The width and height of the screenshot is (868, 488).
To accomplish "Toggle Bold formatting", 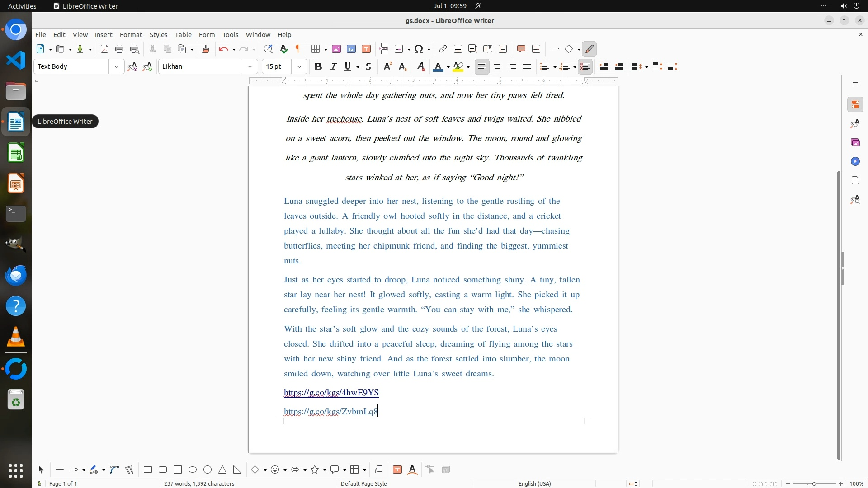I will tap(318, 66).
